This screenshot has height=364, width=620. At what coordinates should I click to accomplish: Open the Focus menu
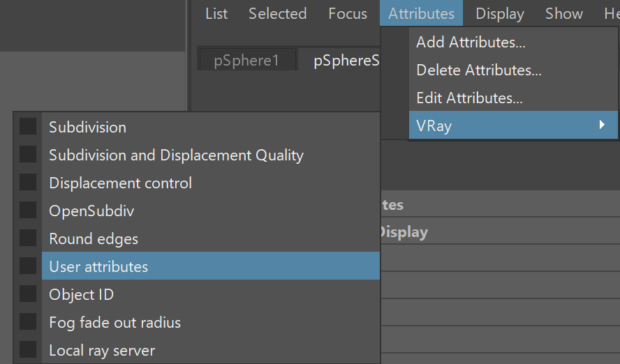348,13
